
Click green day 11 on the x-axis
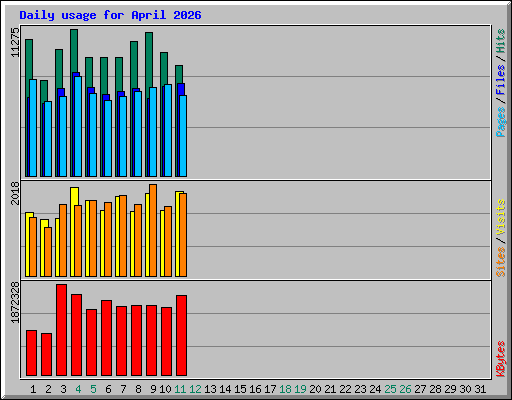tap(180, 389)
